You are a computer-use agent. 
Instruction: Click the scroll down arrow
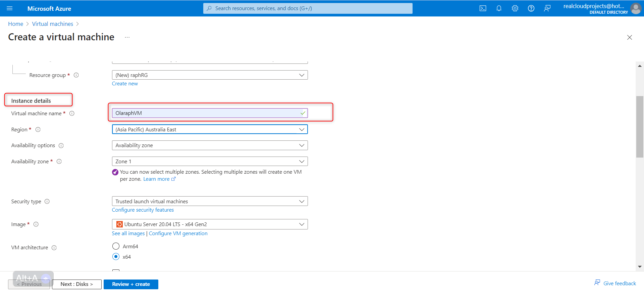click(x=640, y=267)
